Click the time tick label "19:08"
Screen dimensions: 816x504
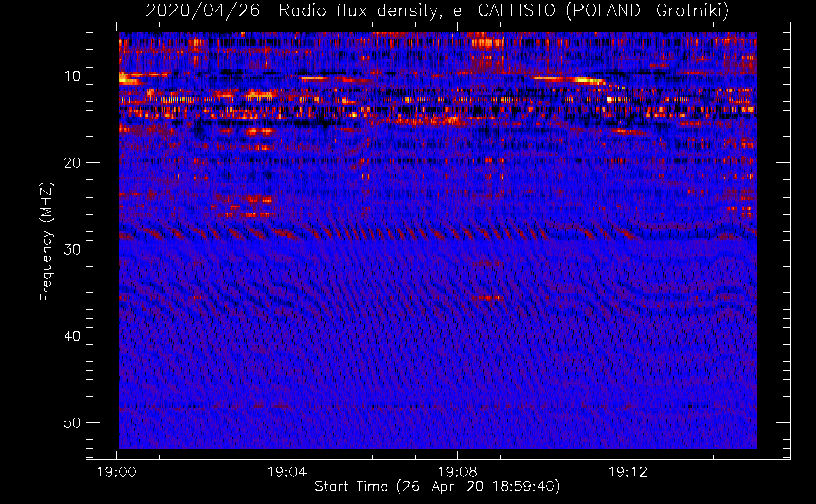click(x=458, y=472)
